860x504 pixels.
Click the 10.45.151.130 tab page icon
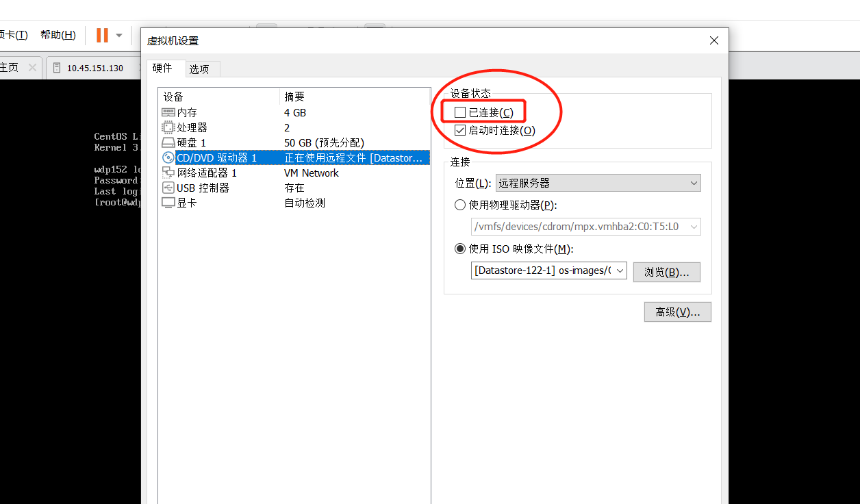(57, 68)
